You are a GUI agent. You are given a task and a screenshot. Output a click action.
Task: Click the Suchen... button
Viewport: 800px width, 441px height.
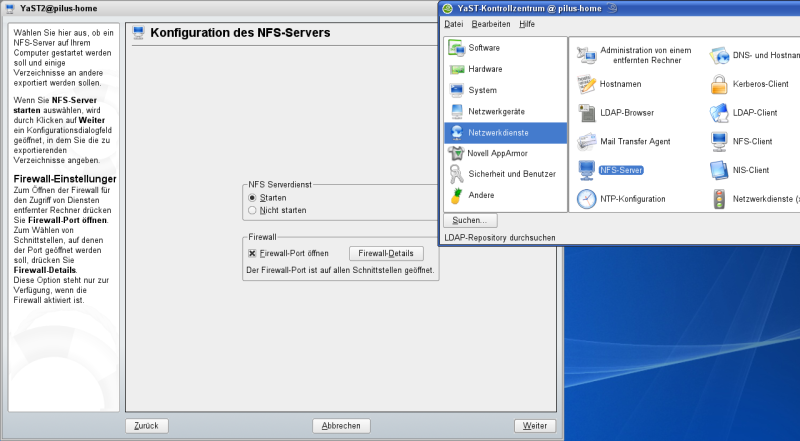pyautogui.click(x=470, y=220)
